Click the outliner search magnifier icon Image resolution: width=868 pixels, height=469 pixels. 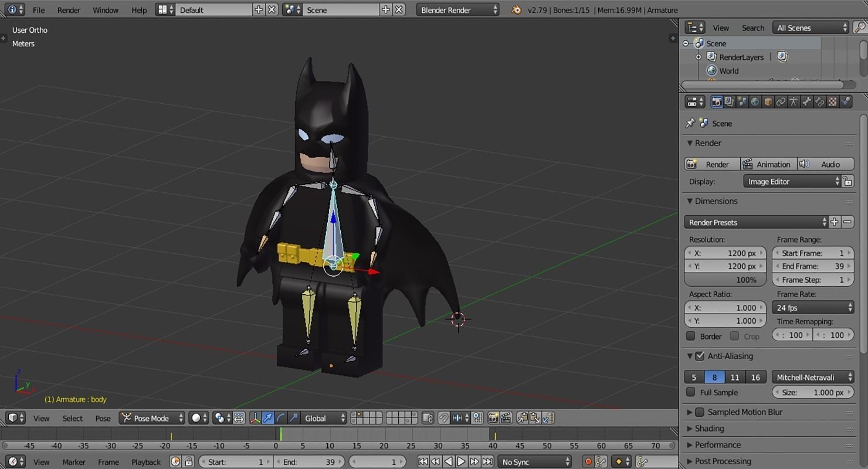(x=860, y=28)
